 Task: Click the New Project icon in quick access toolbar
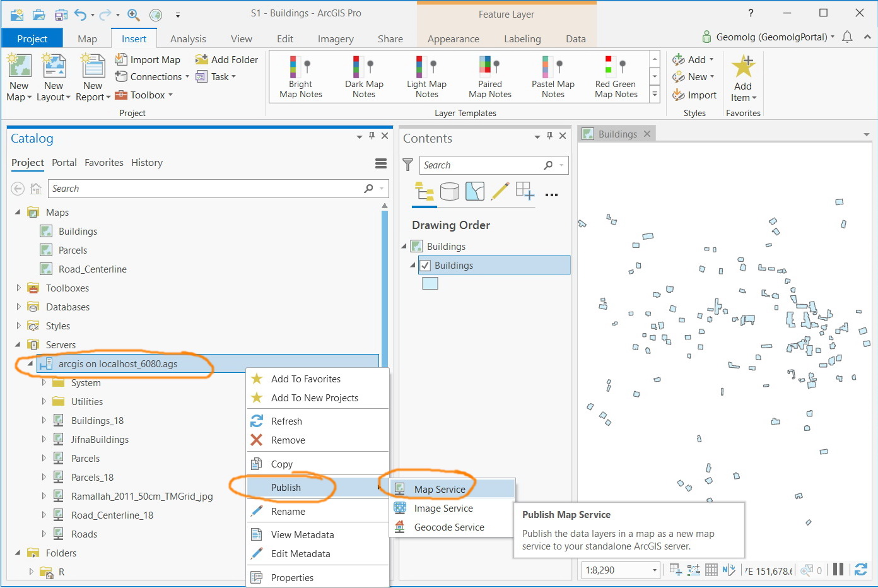point(17,14)
